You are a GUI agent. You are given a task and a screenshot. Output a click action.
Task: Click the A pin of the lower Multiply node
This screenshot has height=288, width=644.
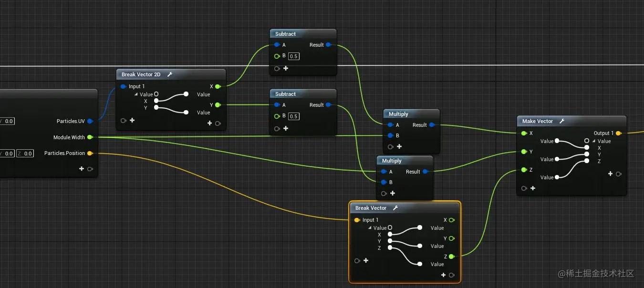point(384,172)
